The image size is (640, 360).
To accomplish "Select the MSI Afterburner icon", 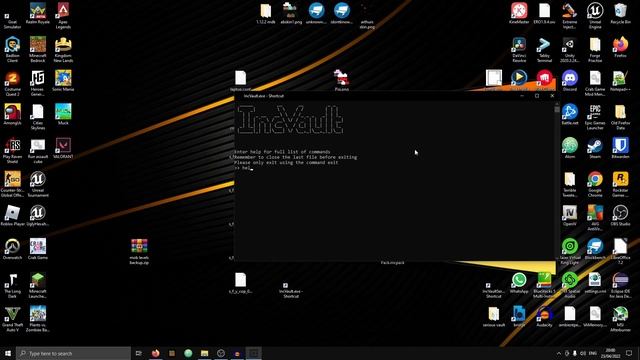I will (x=620, y=319).
